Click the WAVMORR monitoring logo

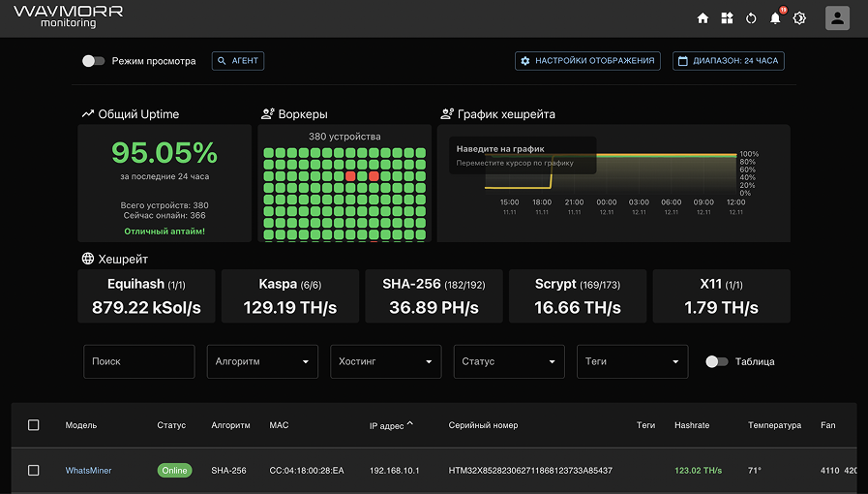(x=68, y=16)
